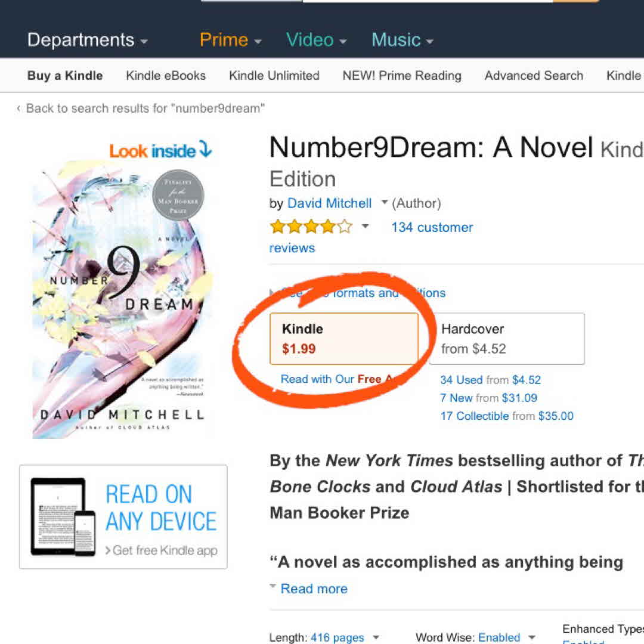The image size is (644, 644).
Task: Open the 134 customer reviews link
Action: [x=432, y=227]
